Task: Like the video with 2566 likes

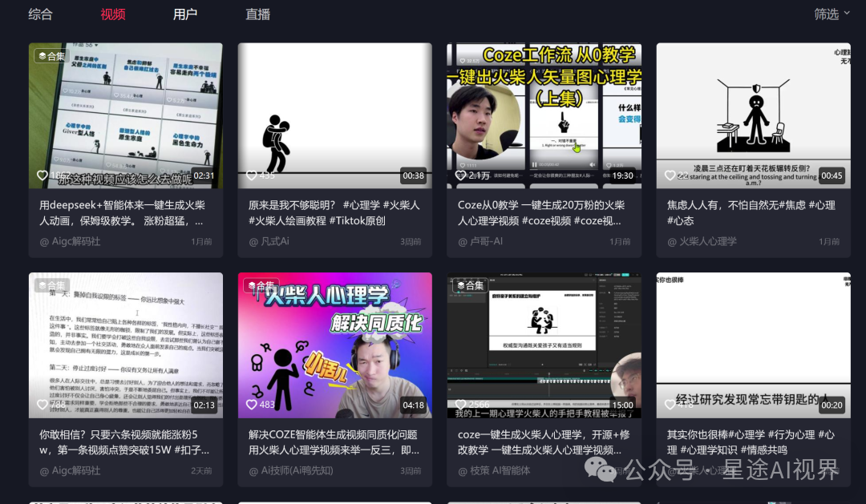Action: click(x=460, y=405)
